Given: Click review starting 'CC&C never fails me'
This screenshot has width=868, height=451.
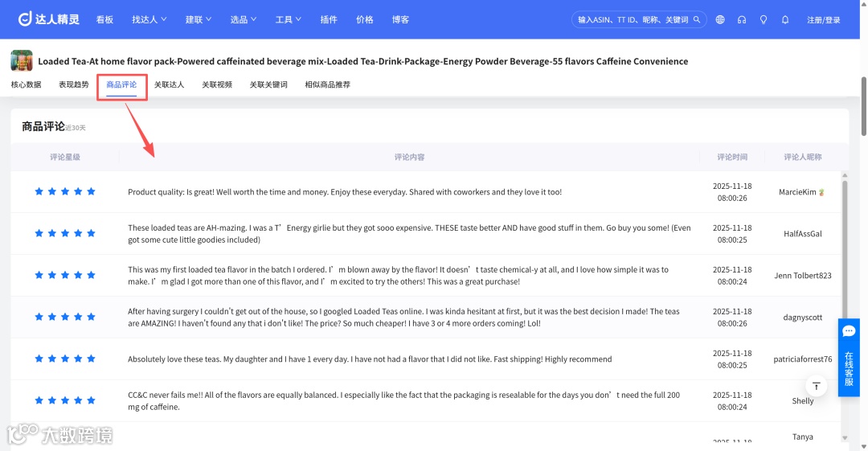Looking at the screenshot, I should coord(404,401).
